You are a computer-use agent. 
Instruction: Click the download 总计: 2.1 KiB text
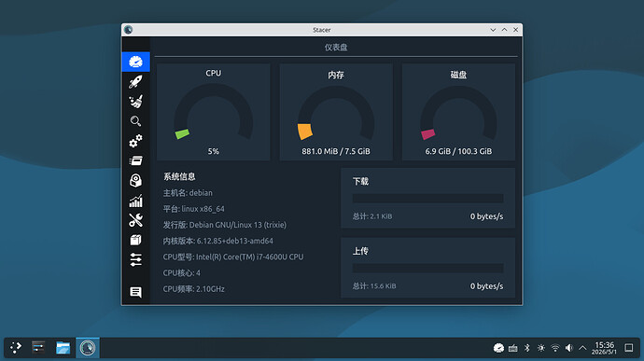tap(372, 216)
